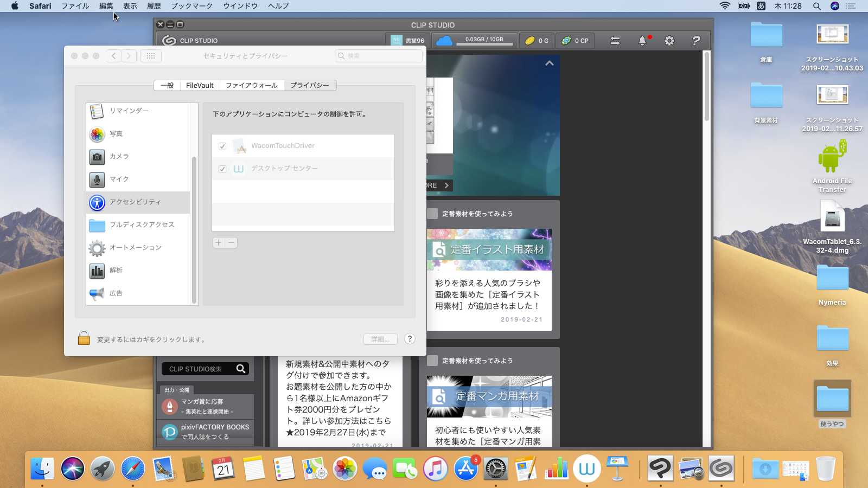Switch to the ファイアウォール tab
This screenshot has width=868, height=488.
252,85
